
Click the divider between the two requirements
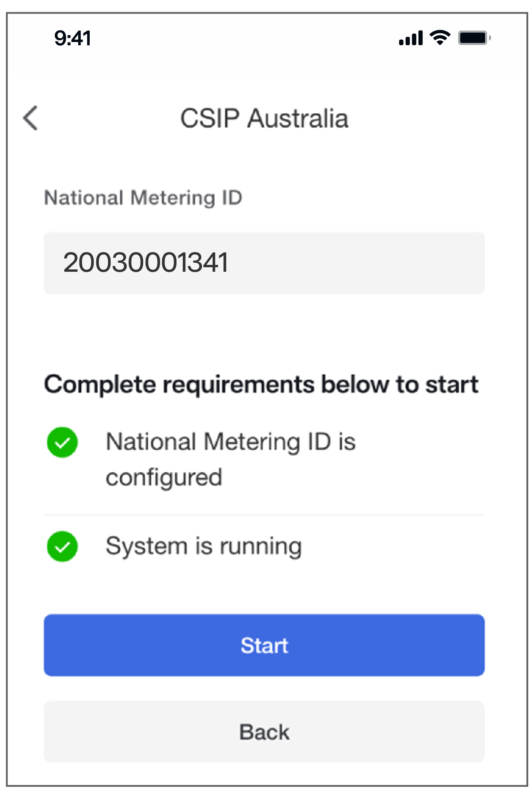click(264, 515)
